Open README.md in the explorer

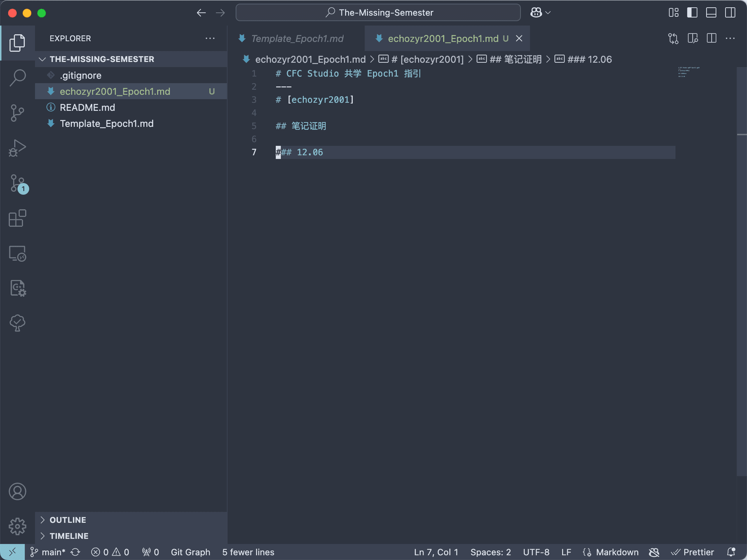point(87,107)
